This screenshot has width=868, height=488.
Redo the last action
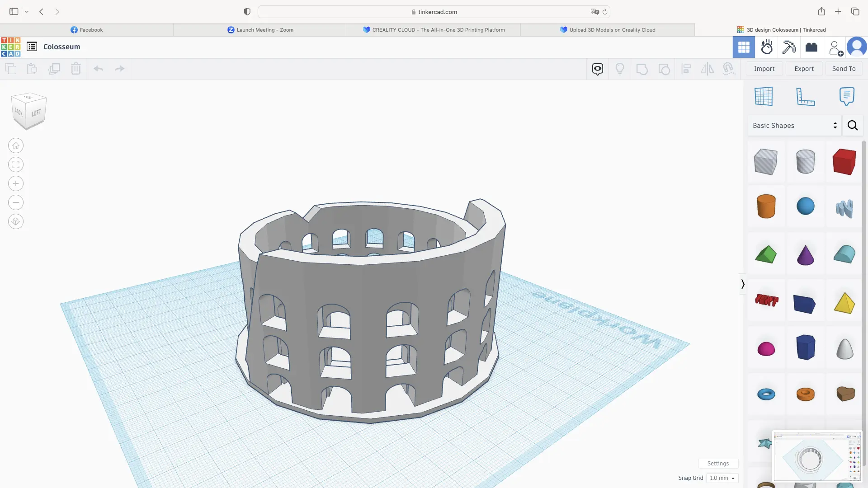[119, 69]
